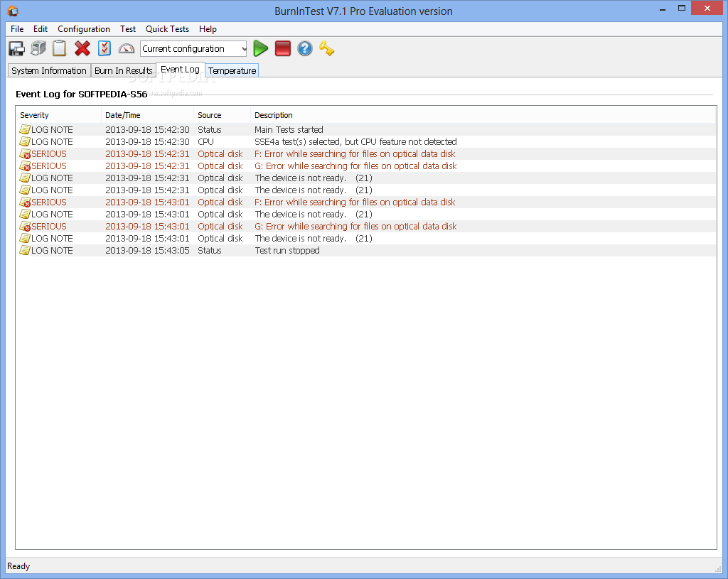Open the Configuration menu

[84, 28]
